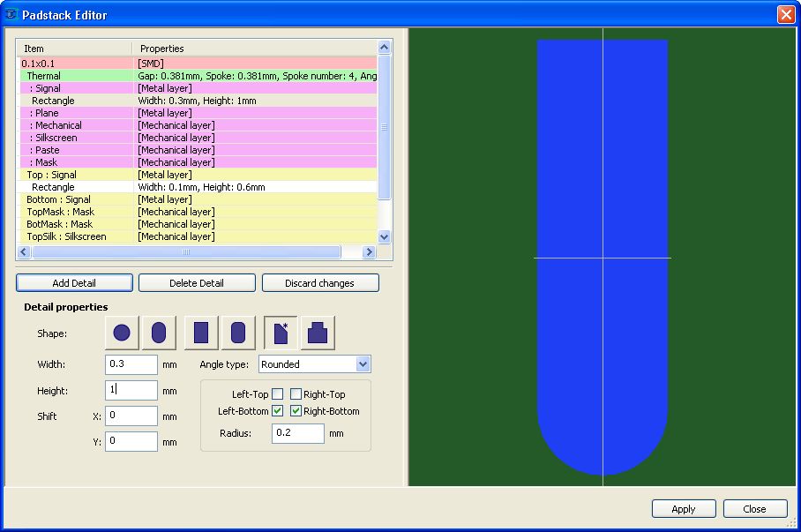Select the oval pad shape
This screenshot has height=532, width=801.
(x=159, y=333)
